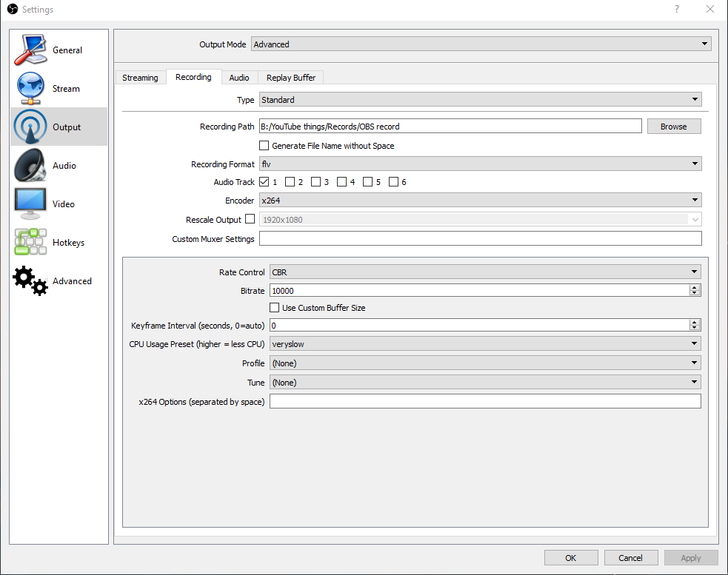
Task: Switch to the Replay Buffer tab
Action: (x=291, y=78)
